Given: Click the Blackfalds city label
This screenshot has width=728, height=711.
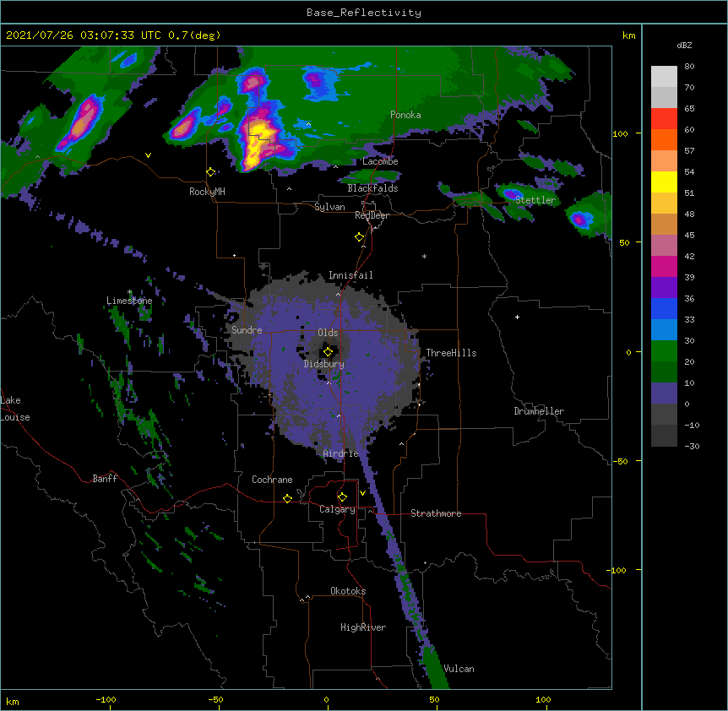Looking at the screenshot, I should (x=372, y=188).
